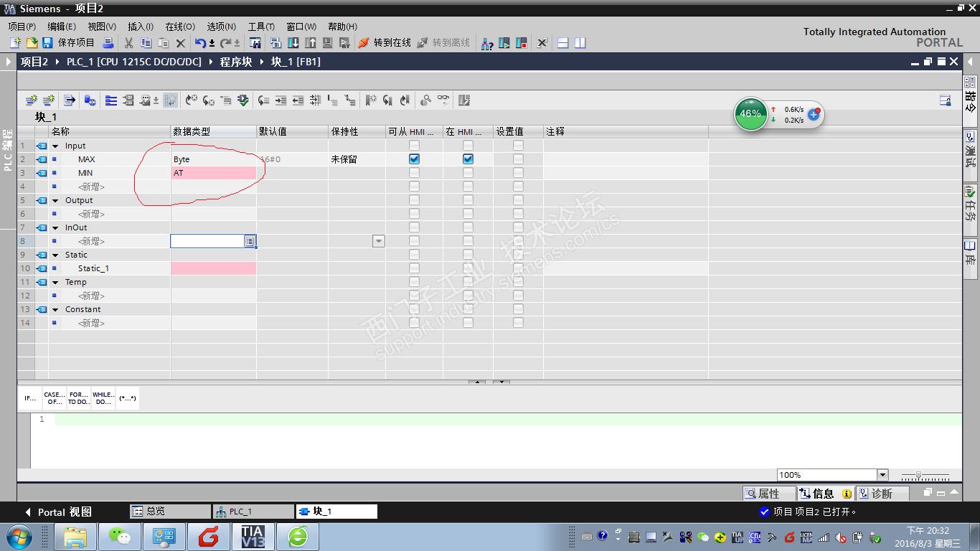Click the outdent text icon in block toolbar
This screenshot has width=980, height=551.
298,100
